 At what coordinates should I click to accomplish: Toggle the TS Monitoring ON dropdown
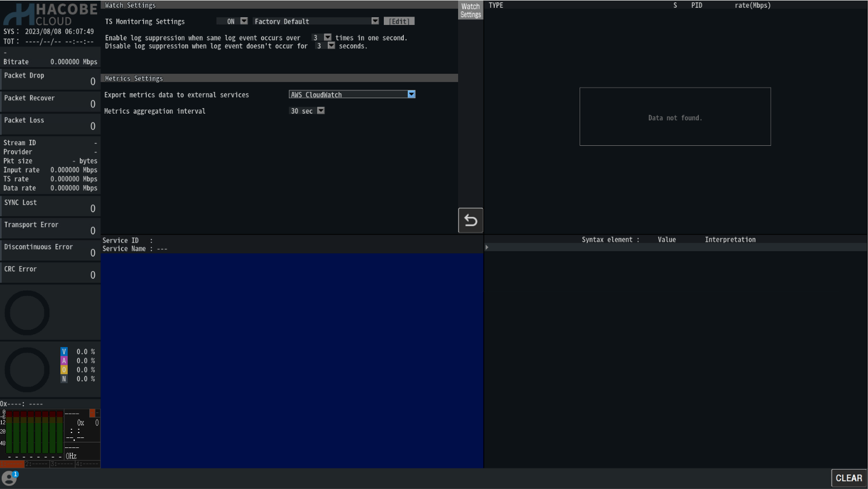point(243,21)
